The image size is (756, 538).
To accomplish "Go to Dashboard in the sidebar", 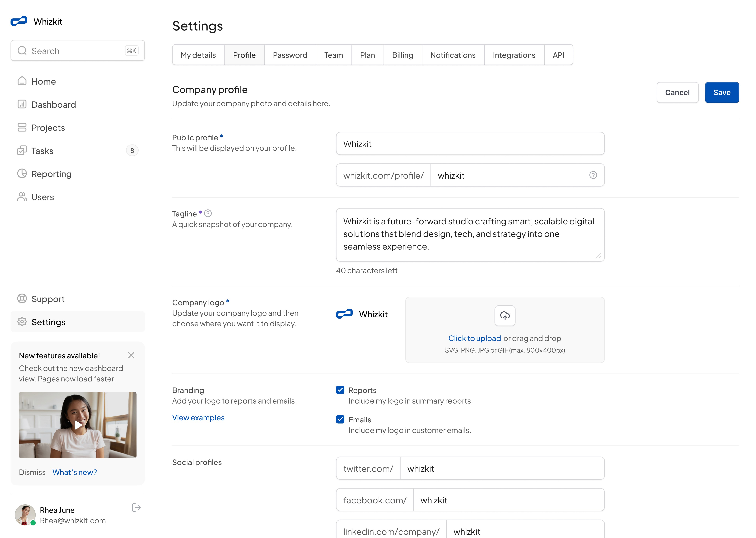I will click(54, 104).
